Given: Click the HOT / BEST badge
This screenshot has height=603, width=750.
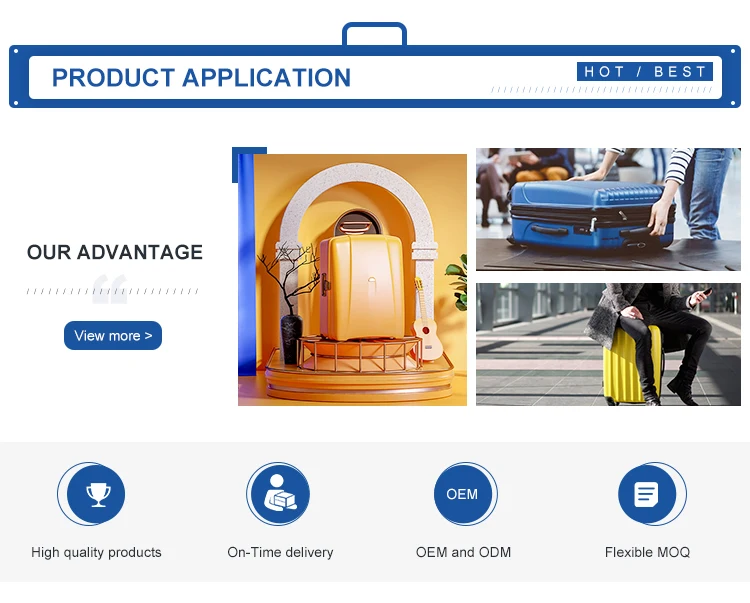Looking at the screenshot, I should 645,72.
